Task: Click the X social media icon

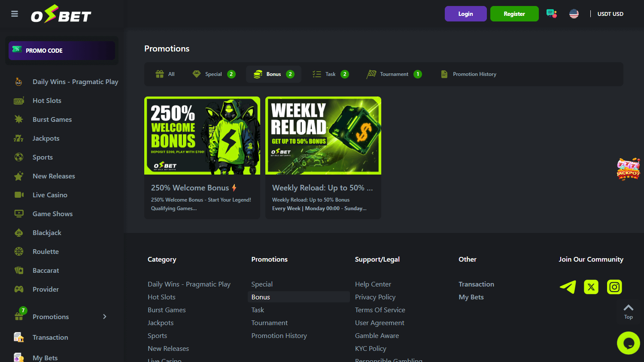Action: (591, 287)
